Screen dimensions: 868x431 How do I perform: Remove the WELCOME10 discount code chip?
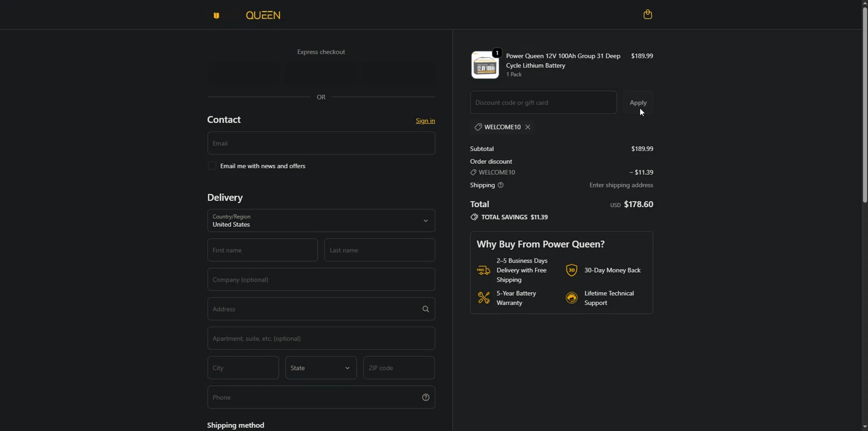tap(528, 127)
